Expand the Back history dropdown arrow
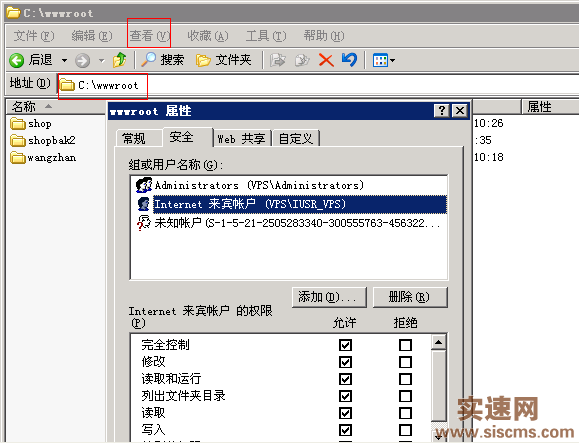This screenshot has width=579, height=443. point(64,60)
